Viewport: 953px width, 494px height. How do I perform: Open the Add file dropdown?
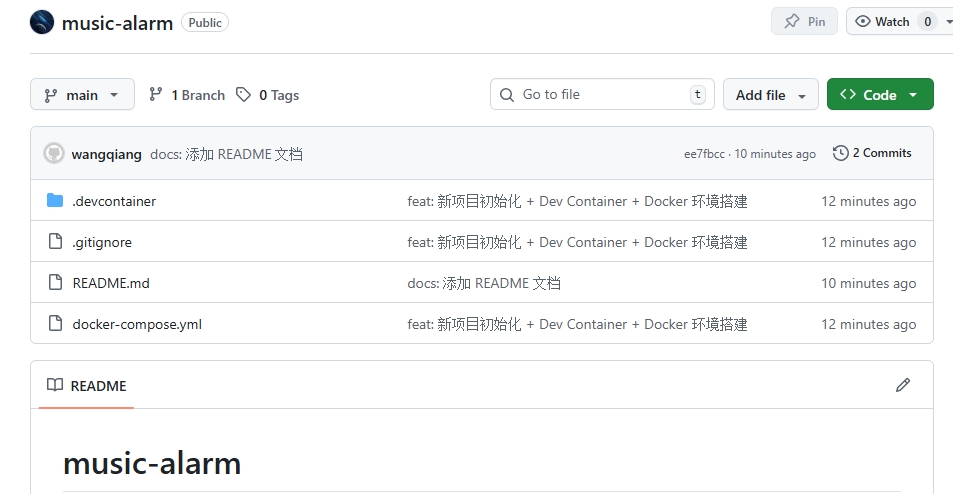[x=771, y=94]
